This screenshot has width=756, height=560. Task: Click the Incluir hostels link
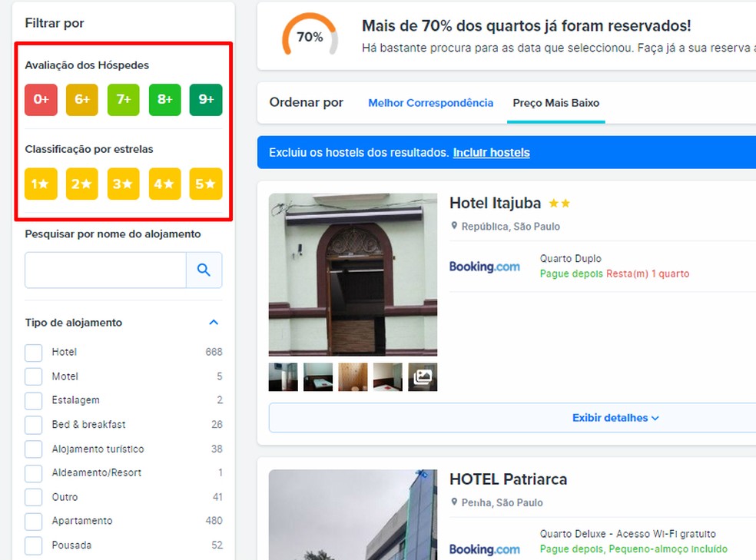point(491,152)
